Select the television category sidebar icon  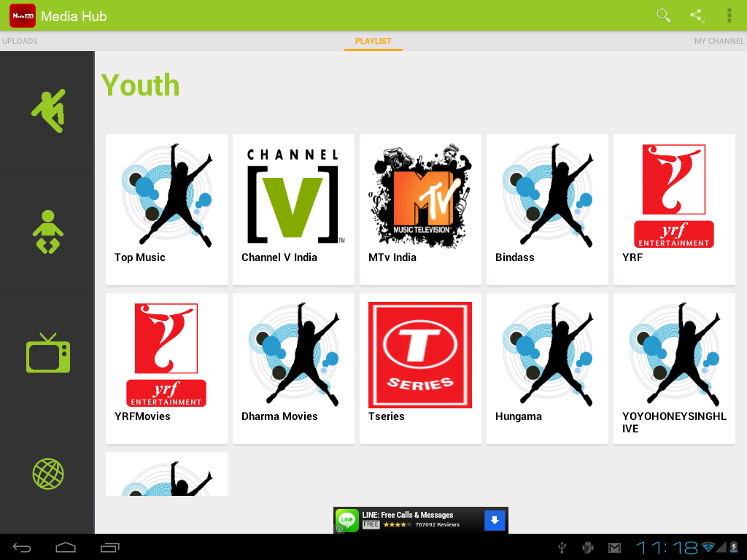[x=48, y=353]
